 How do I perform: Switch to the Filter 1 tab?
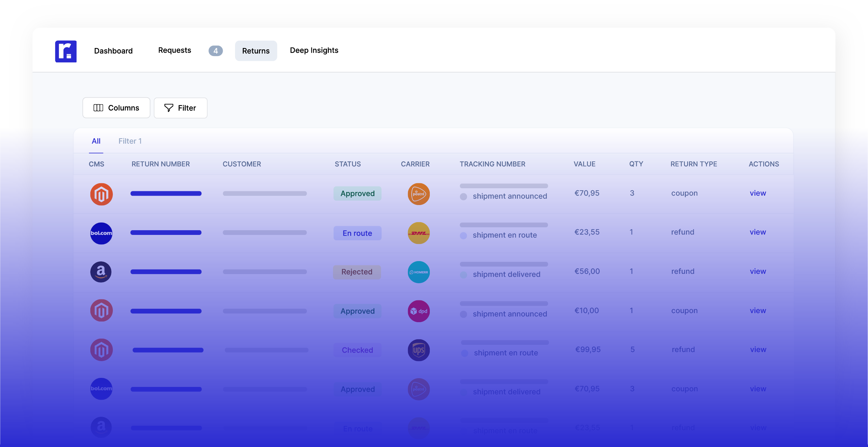click(x=130, y=141)
